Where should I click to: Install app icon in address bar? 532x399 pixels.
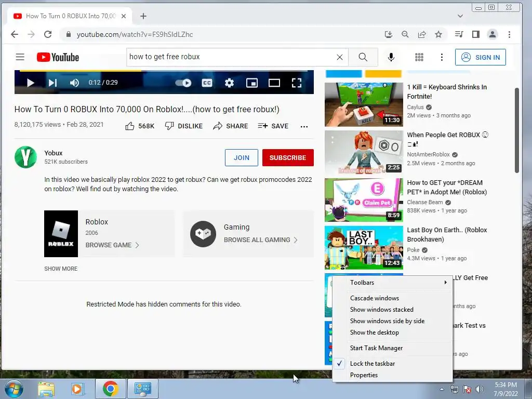pos(389,34)
